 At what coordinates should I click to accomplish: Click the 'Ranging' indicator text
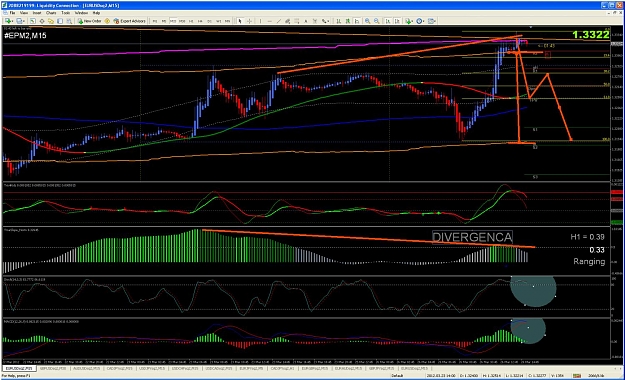pyautogui.click(x=589, y=262)
